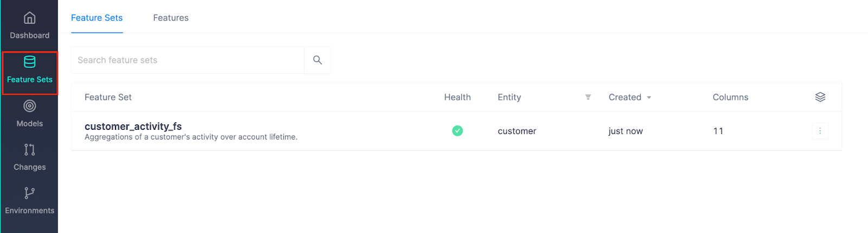Open the Models target icon
Image resolution: width=868 pixels, height=233 pixels.
tap(30, 106)
